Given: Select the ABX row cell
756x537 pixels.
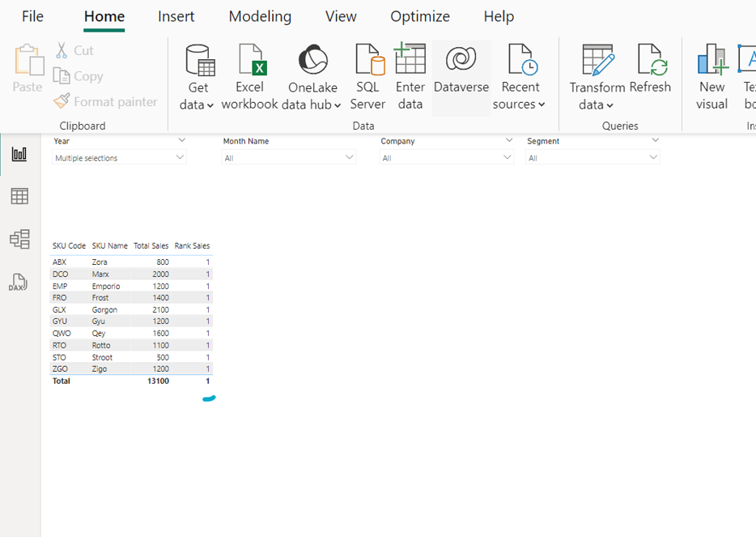Looking at the screenshot, I should point(59,262).
